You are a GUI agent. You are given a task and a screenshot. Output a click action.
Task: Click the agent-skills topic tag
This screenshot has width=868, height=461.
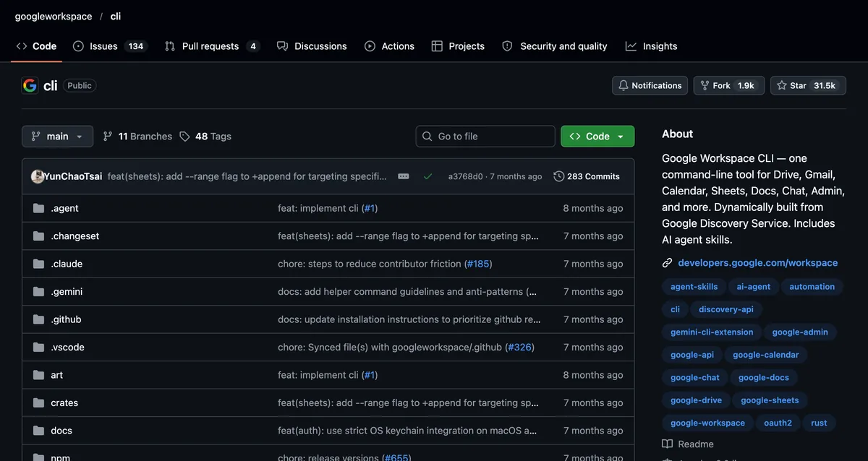[694, 287]
